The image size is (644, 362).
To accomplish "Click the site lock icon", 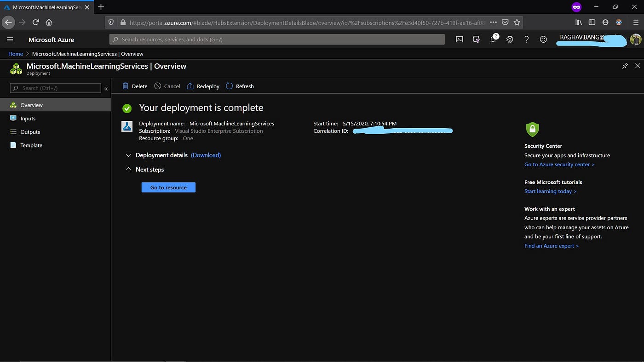I will click(122, 22).
